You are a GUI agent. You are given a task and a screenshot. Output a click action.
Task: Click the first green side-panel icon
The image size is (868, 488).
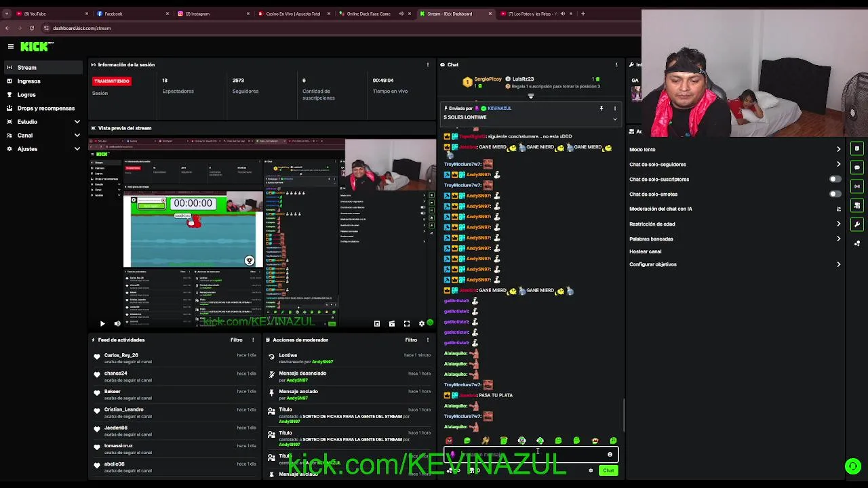[x=857, y=148]
